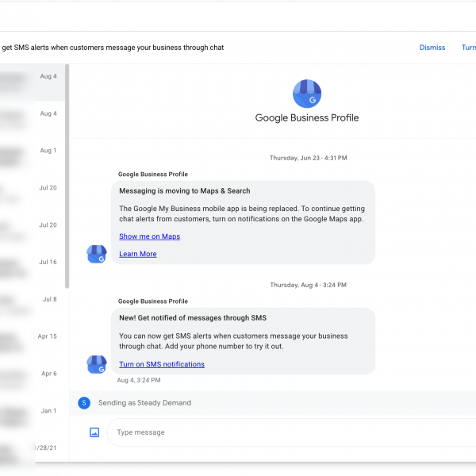Click the avatar beside the Maps & Search message
This screenshot has height=476, width=476.
pos(97,254)
